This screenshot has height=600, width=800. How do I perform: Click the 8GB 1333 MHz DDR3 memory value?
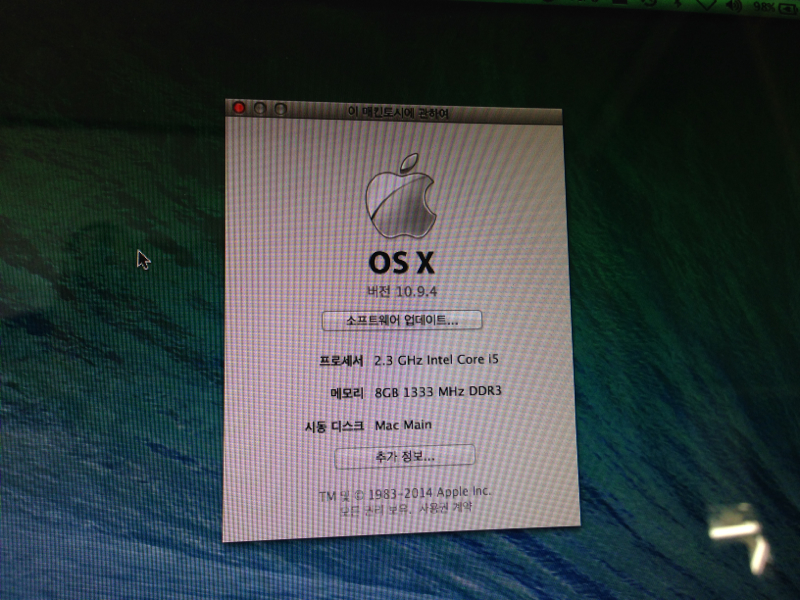435,392
